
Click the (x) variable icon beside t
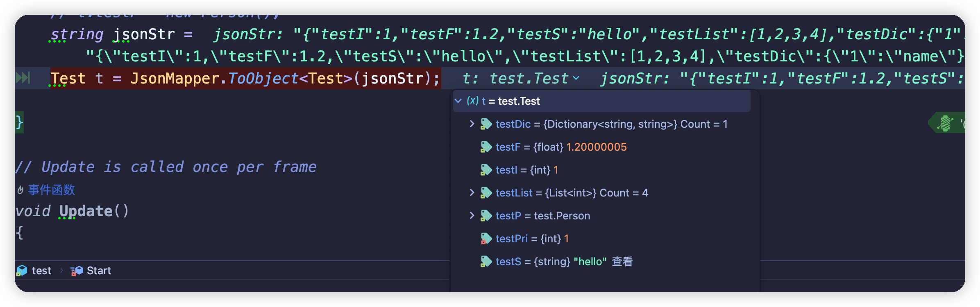[472, 101]
